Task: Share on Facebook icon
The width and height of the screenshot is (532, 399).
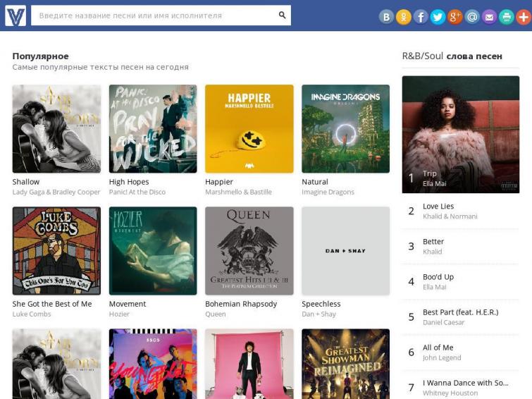Action: tap(421, 17)
